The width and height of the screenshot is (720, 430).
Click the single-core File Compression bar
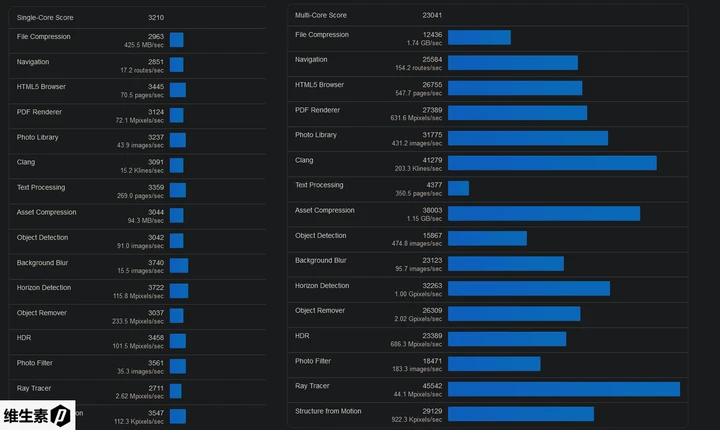(176, 40)
